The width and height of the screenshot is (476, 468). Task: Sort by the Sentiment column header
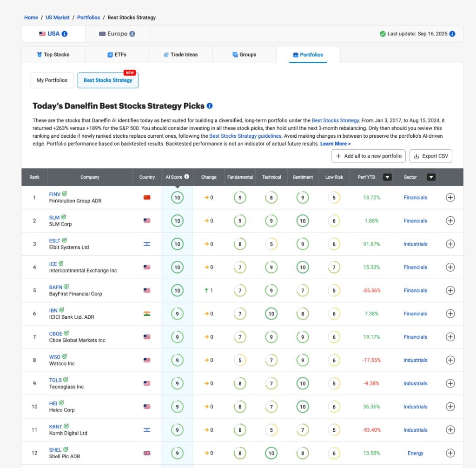coord(303,177)
